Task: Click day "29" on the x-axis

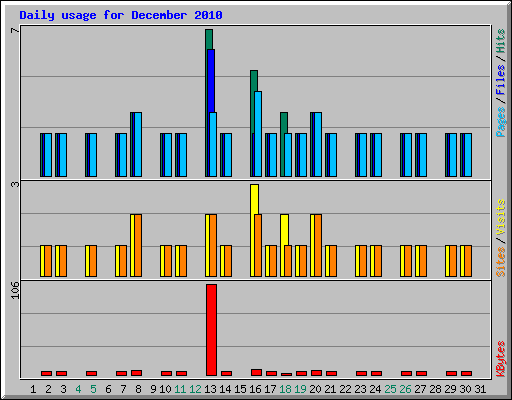Action: pos(450,389)
